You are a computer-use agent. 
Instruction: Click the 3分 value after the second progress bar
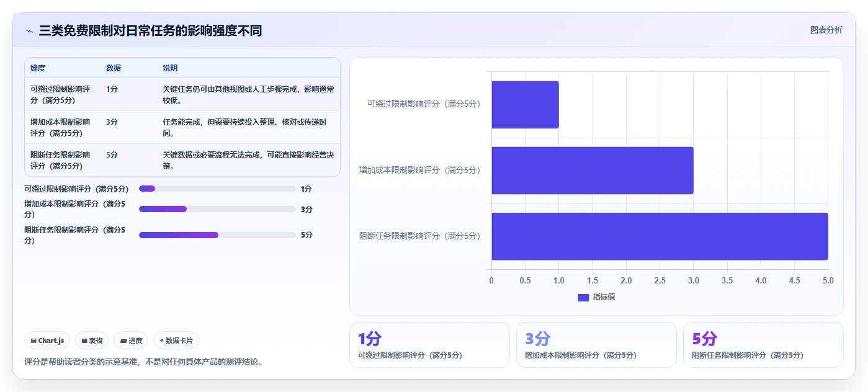(306, 210)
